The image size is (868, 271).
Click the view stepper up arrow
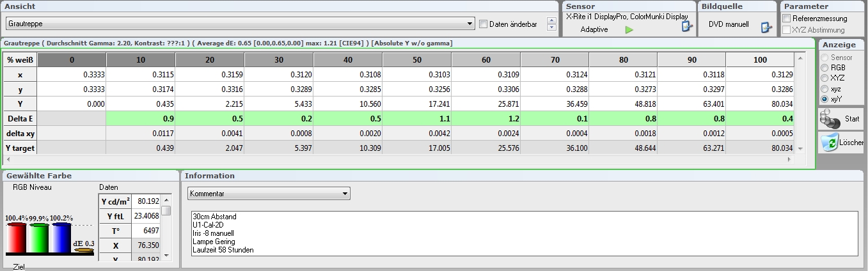pyautogui.click(x=552, y=20)
